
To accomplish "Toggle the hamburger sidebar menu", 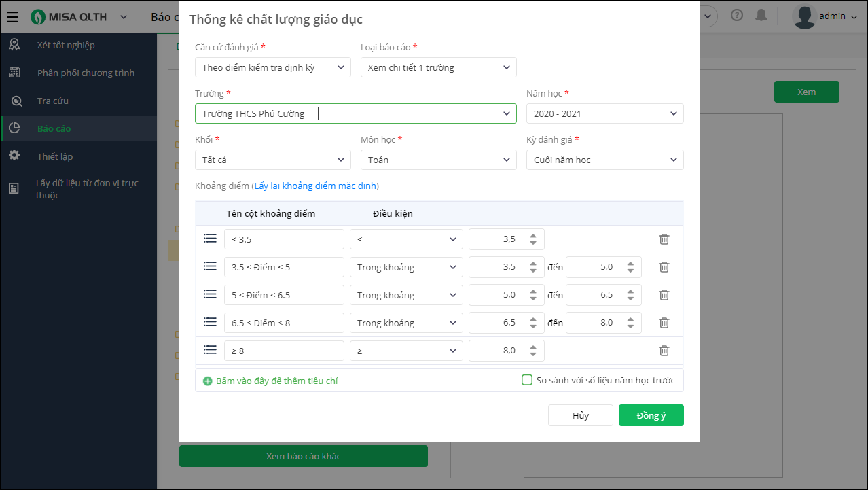I will pyautogui.click(x=12, y=17).
